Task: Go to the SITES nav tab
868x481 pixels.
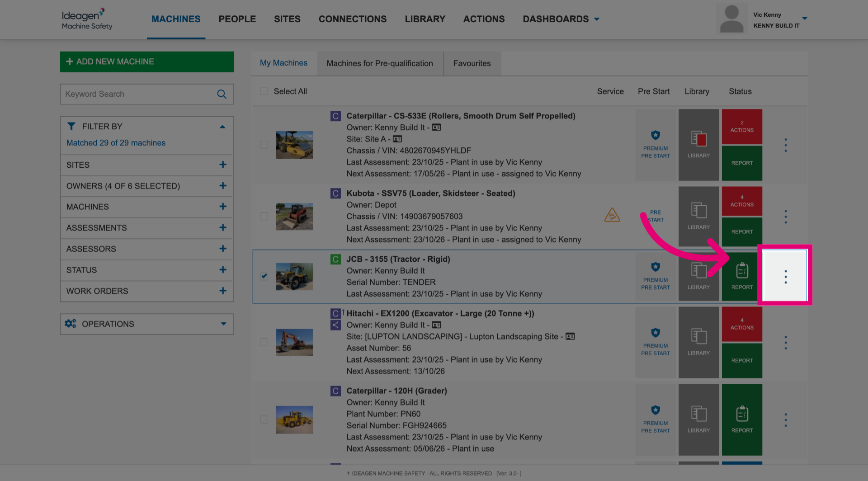Action: (287, 19)
